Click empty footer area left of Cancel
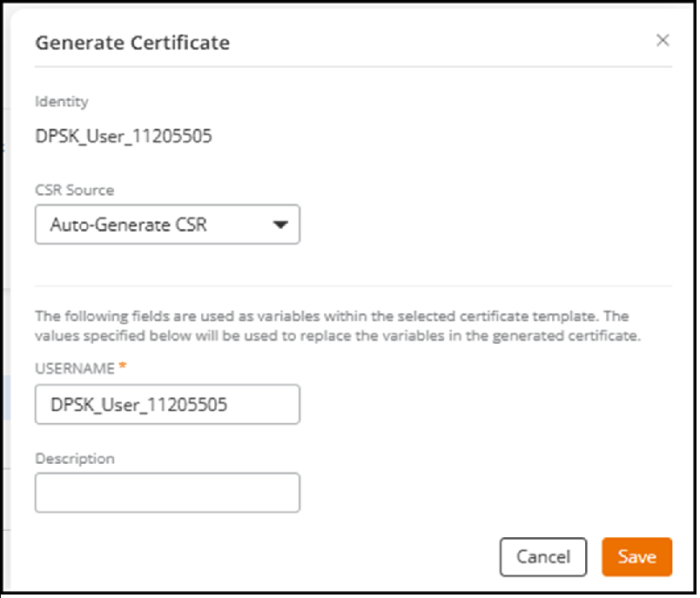This screenshot has width=700, height=598. [x=261, y=557]
